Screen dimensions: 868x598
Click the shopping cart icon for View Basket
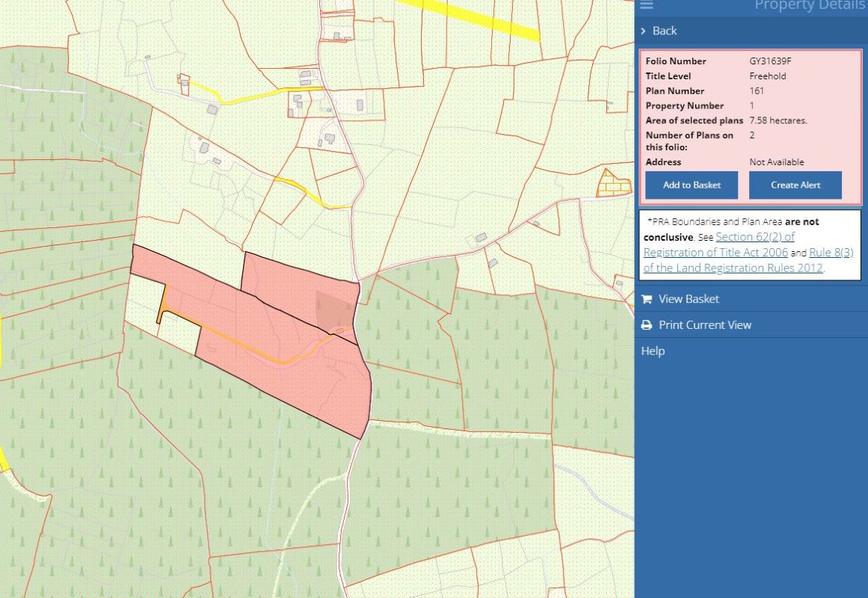point(647,299)
